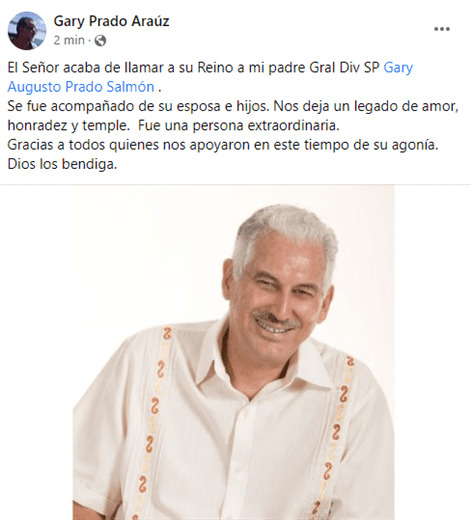The height and width of the screenshot is (520, 471).
Task: Click the line beginning 'Gracias a todos quienes'
Action: point(223,145)
